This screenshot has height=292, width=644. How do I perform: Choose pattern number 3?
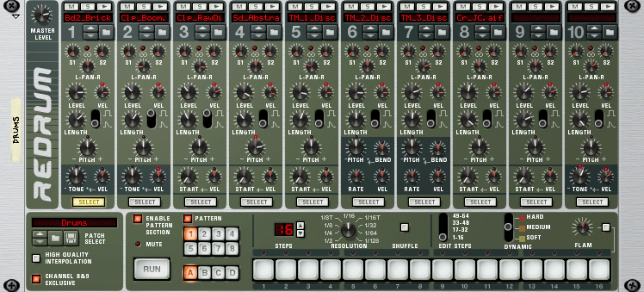point(218,234)
